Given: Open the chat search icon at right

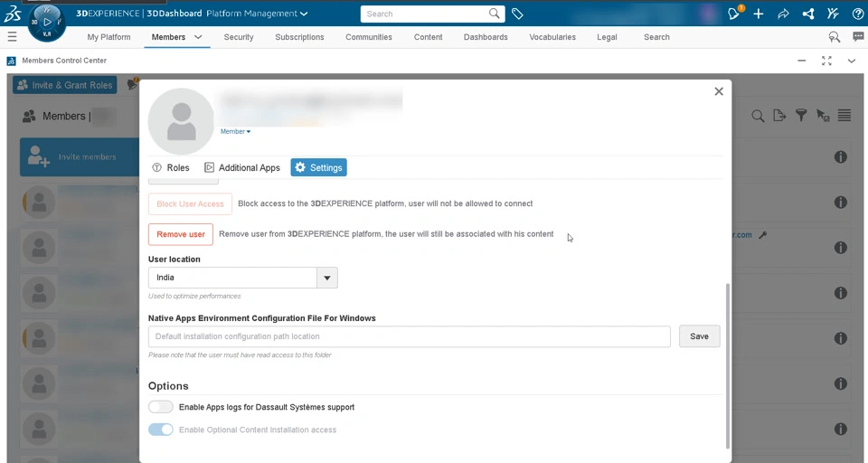Looking at the screenshot, I should 834,37.
